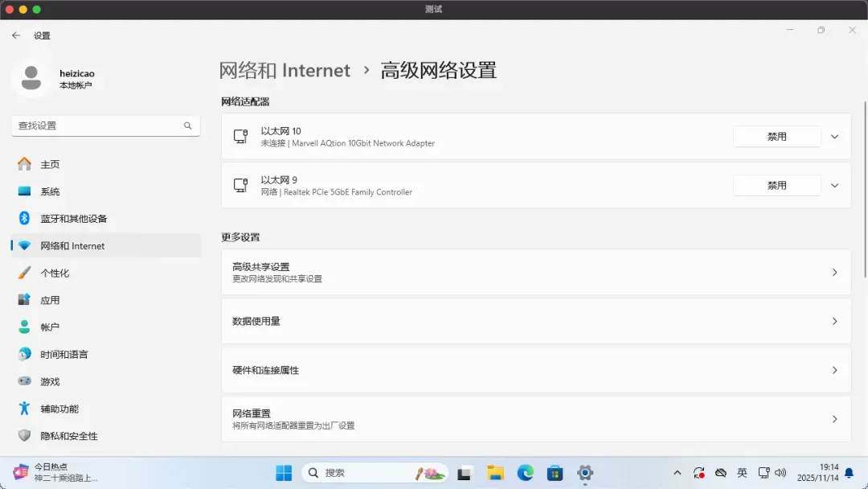Click 网络和 Internet breadcrumb link
Image resolution: width=868 pixels, height=489 pixels.
click(285, 71)
